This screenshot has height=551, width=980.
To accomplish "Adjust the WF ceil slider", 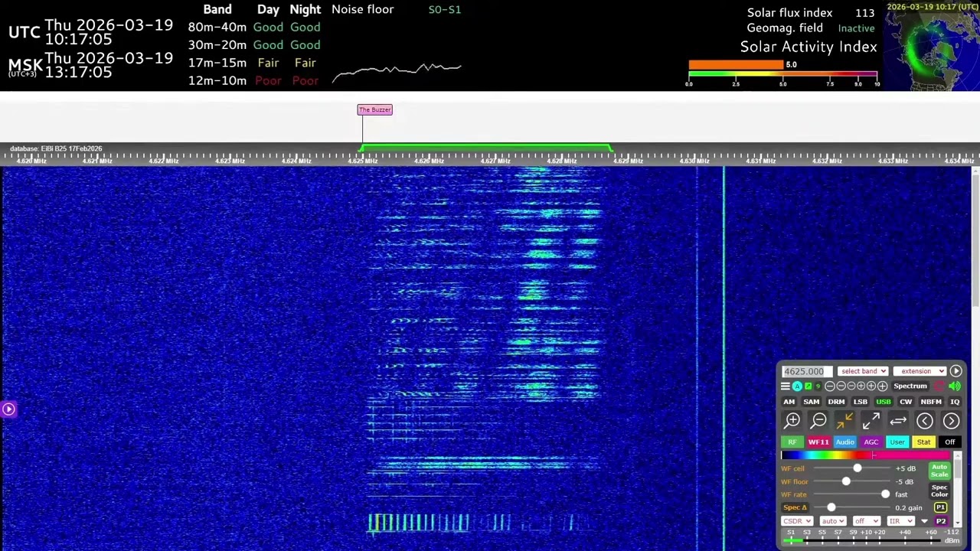I will click(857, 468).
